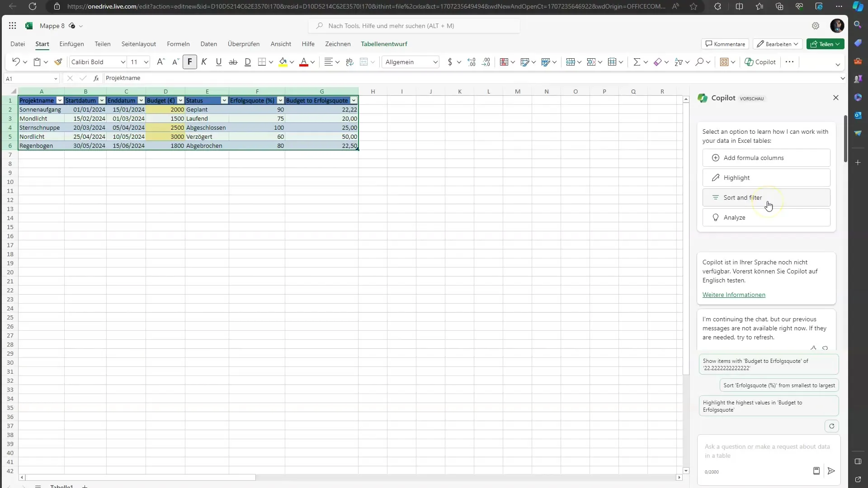Expand the Status column dropdown filter

coord(225,100)
